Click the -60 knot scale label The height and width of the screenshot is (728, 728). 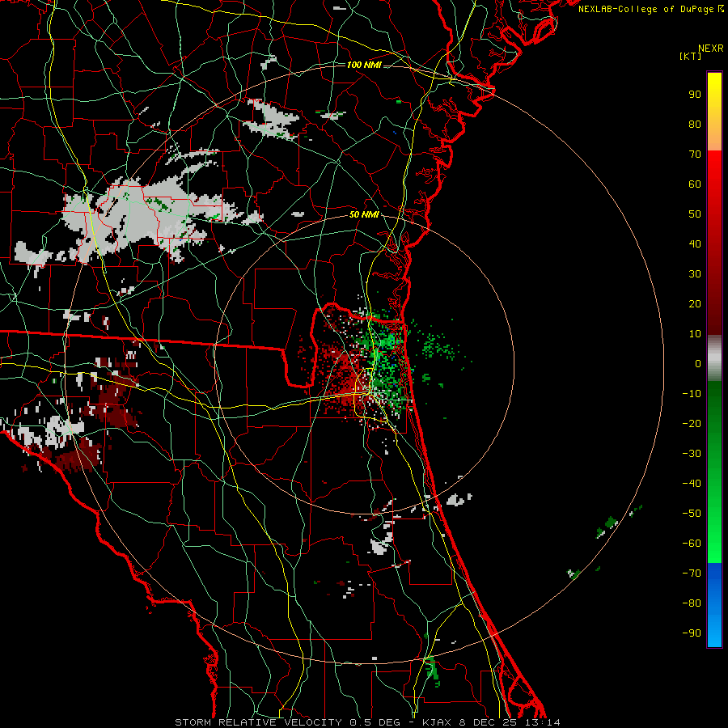[692, 544]
